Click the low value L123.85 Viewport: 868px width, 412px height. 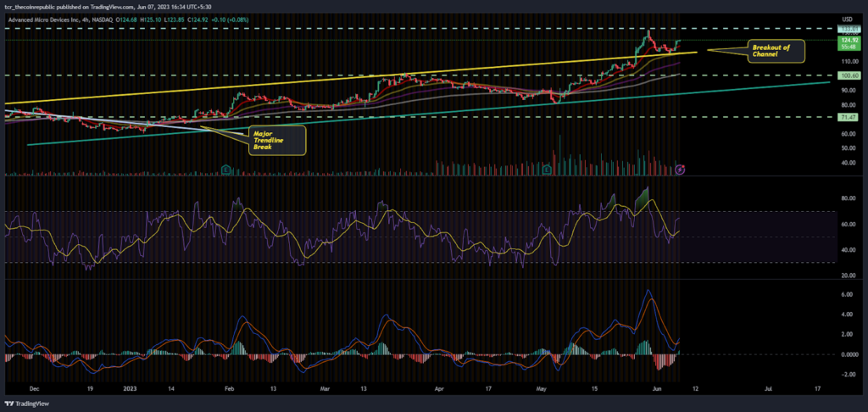point(173,19)
